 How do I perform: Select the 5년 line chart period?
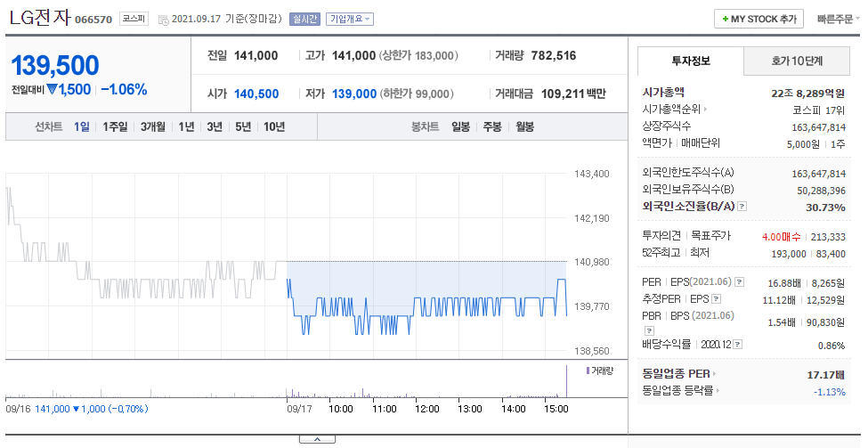click(x=243, y=126)
